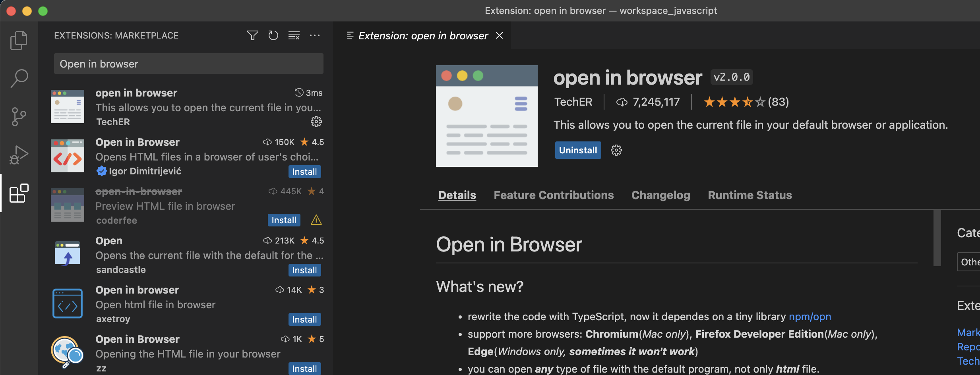This screenshot has width=980, height=375.
Task: Open Views and More Actions menu
Action: coord(315,35)
